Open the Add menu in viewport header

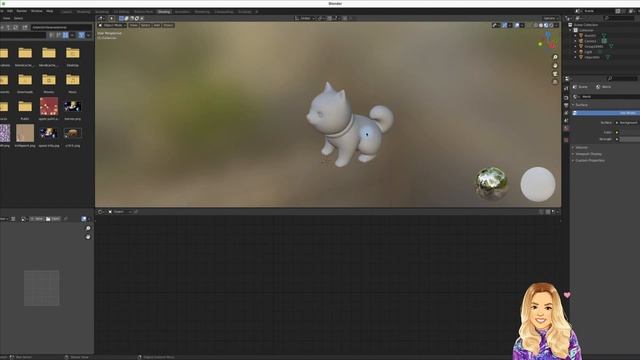pos(157,25)
